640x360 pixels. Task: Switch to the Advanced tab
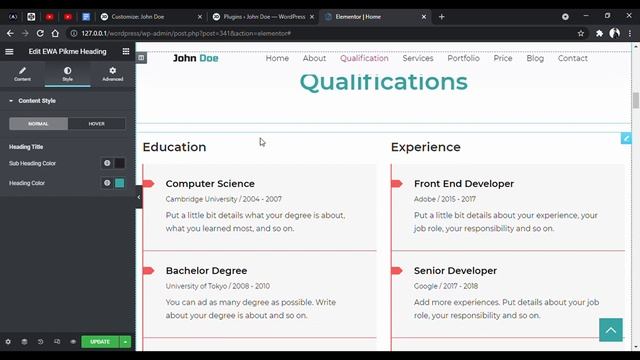click(113, 74)
